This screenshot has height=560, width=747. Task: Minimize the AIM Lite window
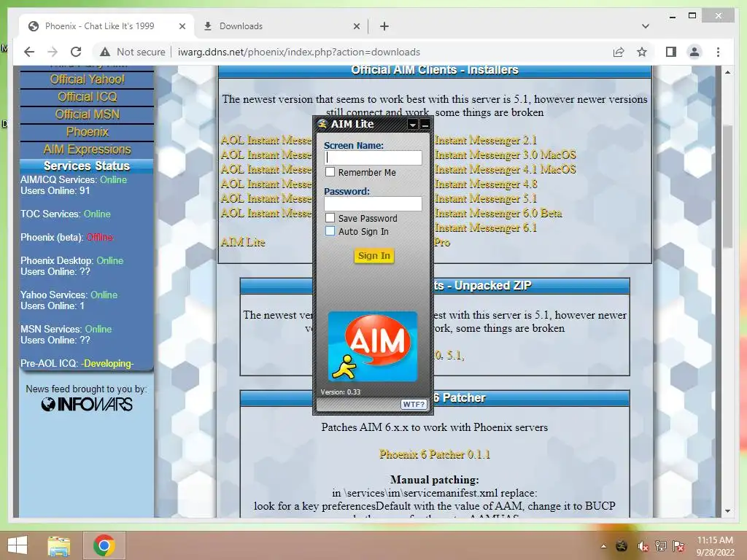click(425, 125)
